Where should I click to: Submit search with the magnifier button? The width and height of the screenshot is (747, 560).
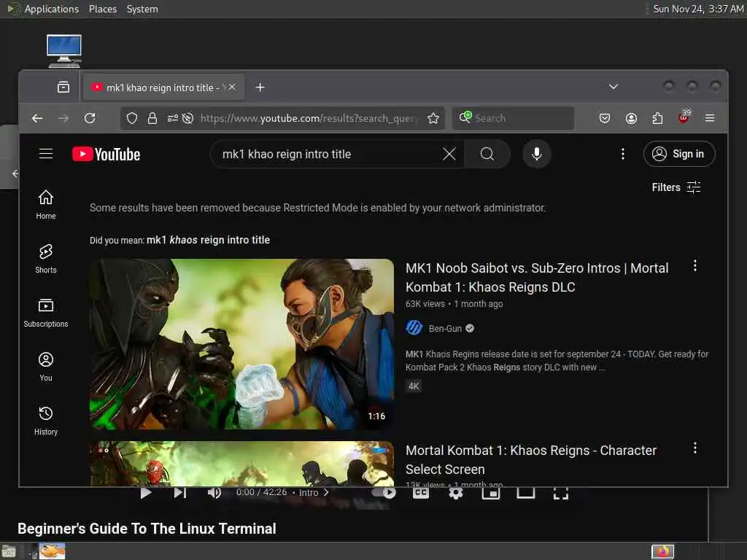(x=487, y=154)
